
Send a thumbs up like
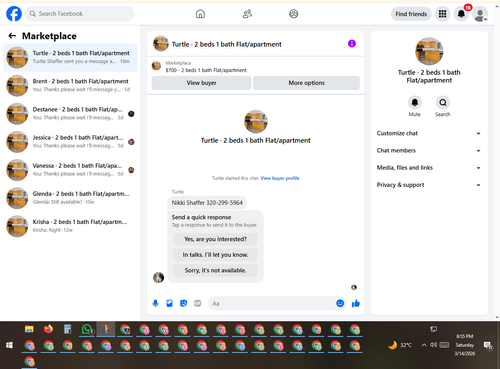click(356, 303)
